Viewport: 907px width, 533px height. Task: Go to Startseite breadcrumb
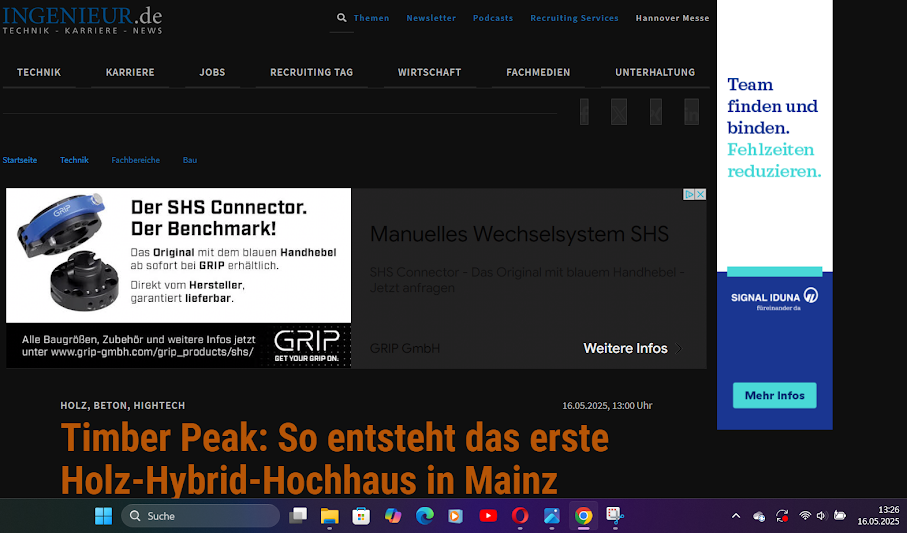click(20, 160)
